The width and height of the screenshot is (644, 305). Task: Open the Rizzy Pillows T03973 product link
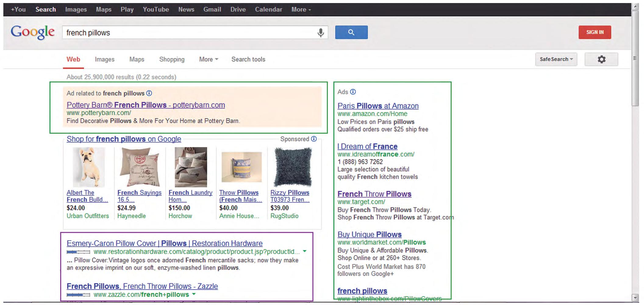click(x=290, y=196)
